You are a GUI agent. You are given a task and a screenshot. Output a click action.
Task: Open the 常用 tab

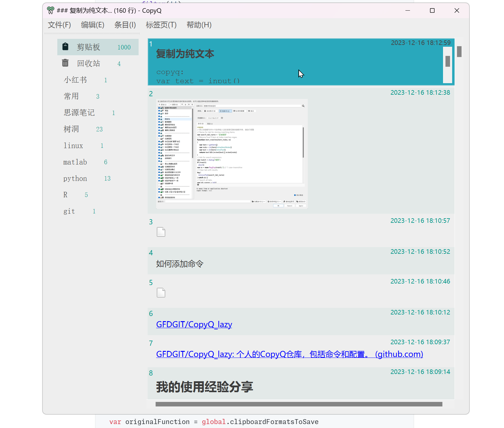click(x=71, y=96)
